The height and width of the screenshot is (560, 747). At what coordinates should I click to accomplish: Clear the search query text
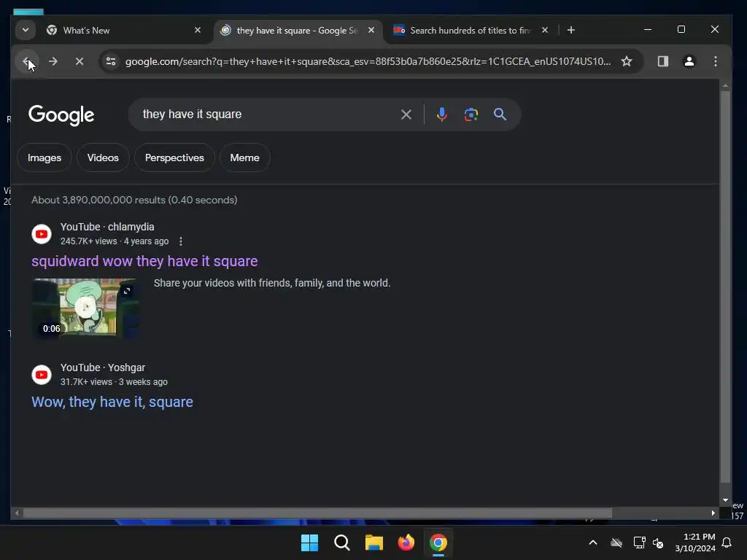[406, 114]
